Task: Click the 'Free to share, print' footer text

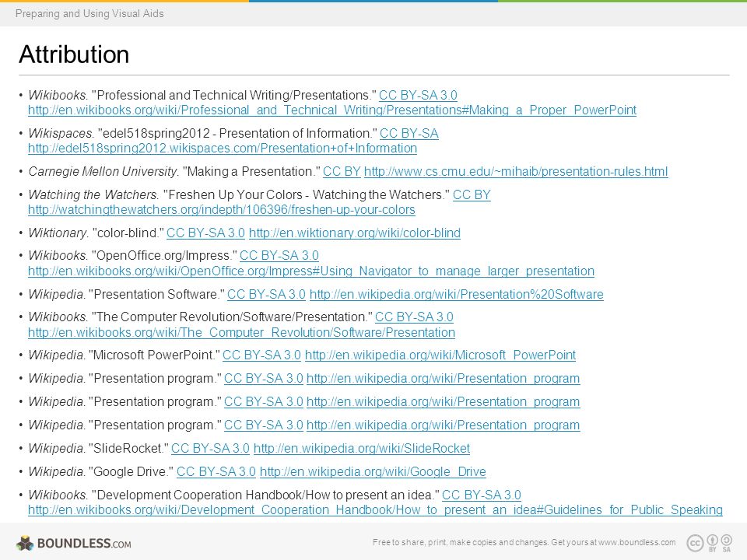Action: point(524,542)
